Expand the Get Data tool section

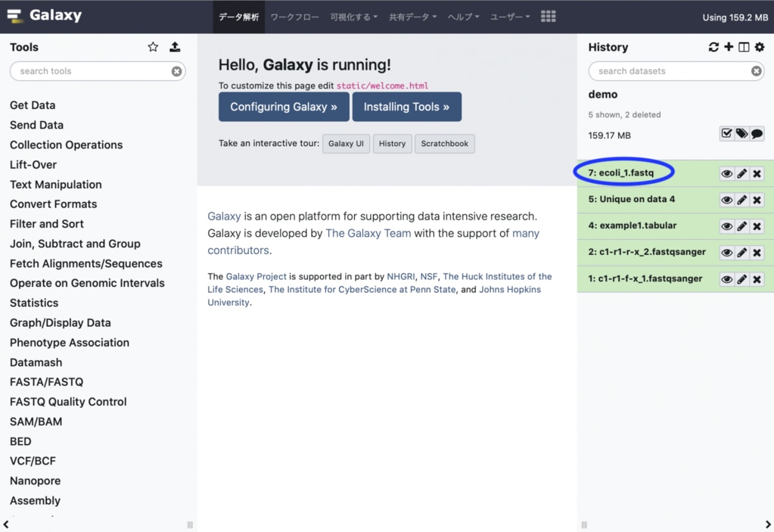(x=33, y=105)
